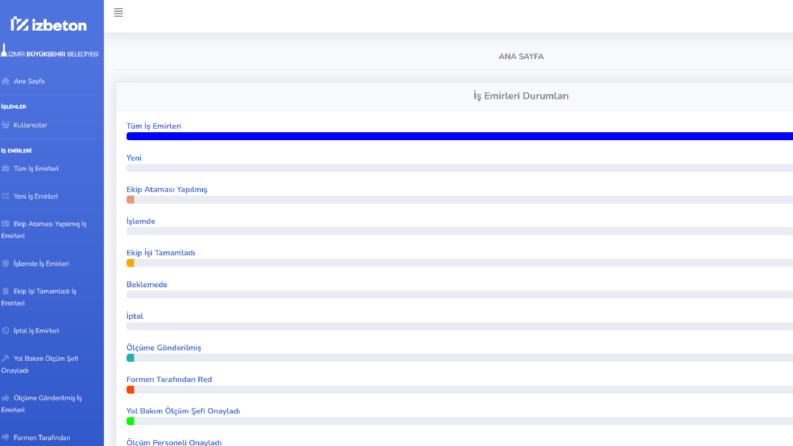Click the Ekip İşi Tamamladı status link
Viewport: 793px width, 446px height.
point(161,252)
